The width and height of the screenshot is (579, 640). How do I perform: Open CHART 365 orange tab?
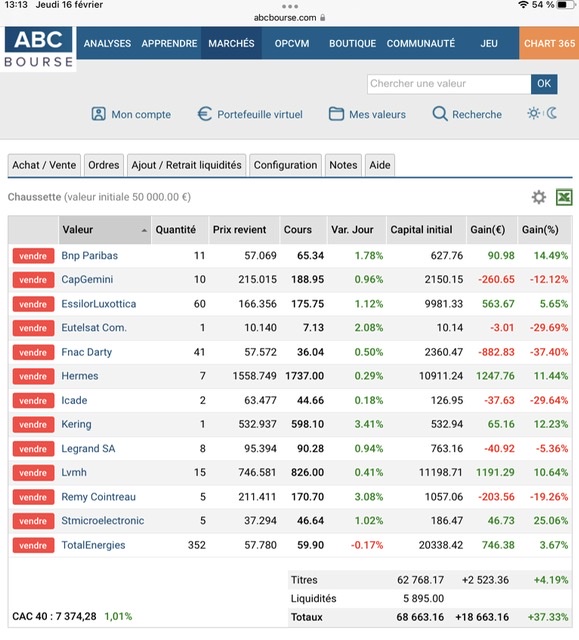(x=549, y=43)
